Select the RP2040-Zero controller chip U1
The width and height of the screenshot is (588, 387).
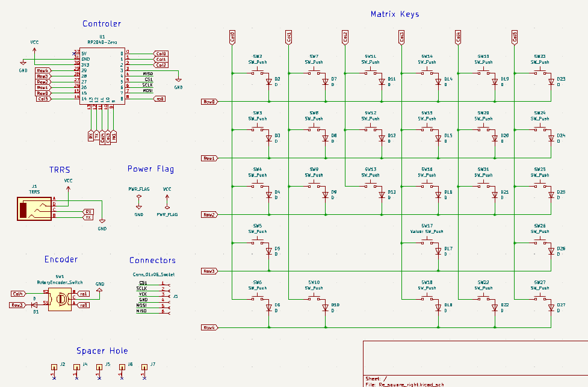point(102,76)
